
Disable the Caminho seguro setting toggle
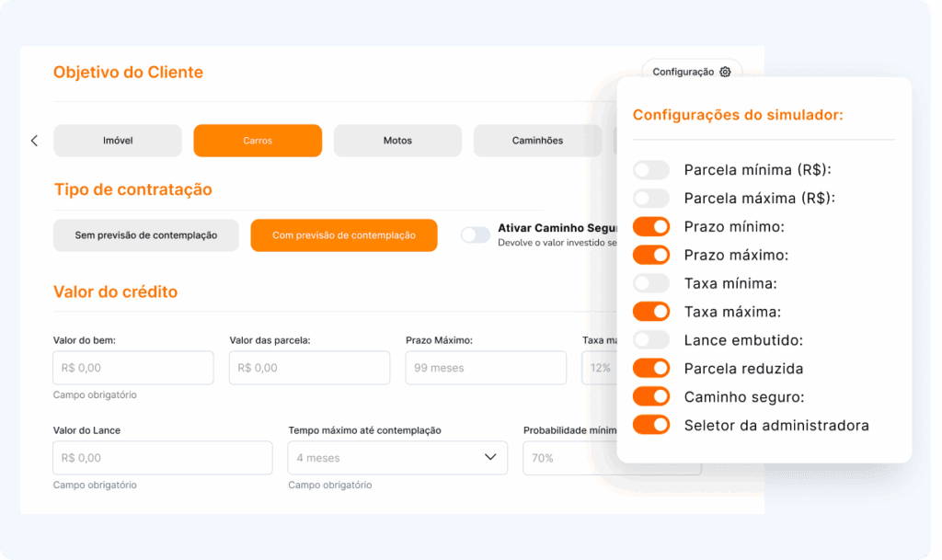[651, 397]
